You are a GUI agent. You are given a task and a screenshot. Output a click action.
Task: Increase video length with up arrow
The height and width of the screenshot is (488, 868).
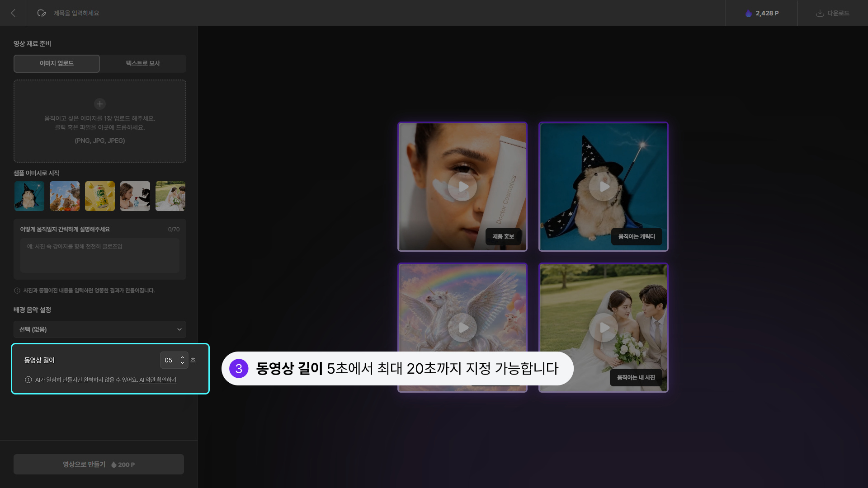[x=182, y=357]
